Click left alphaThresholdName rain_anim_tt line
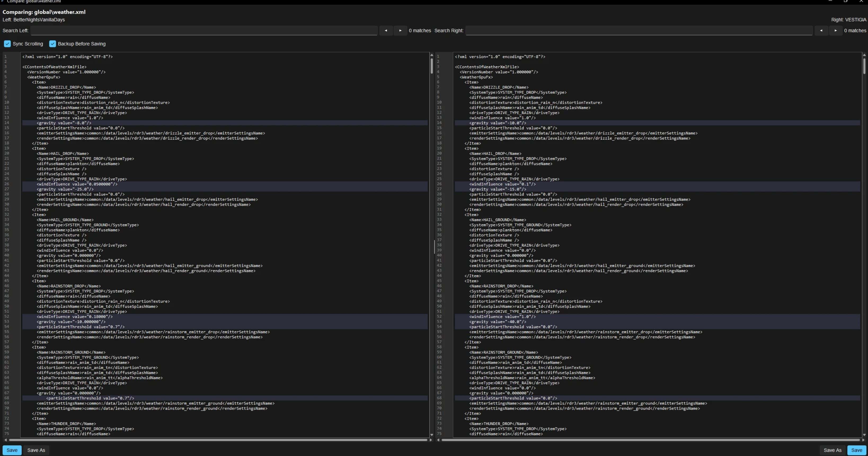 pyautogui.click(x=100, y=378)
